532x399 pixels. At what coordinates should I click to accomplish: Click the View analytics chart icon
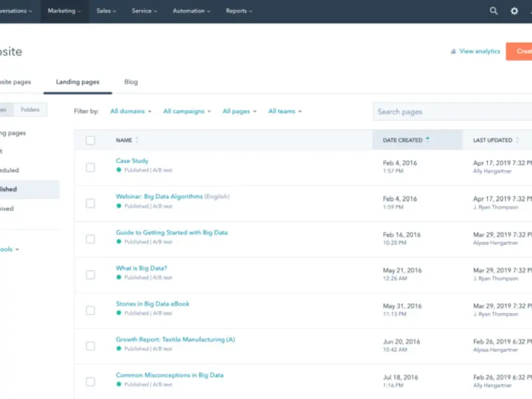[454, 51]
